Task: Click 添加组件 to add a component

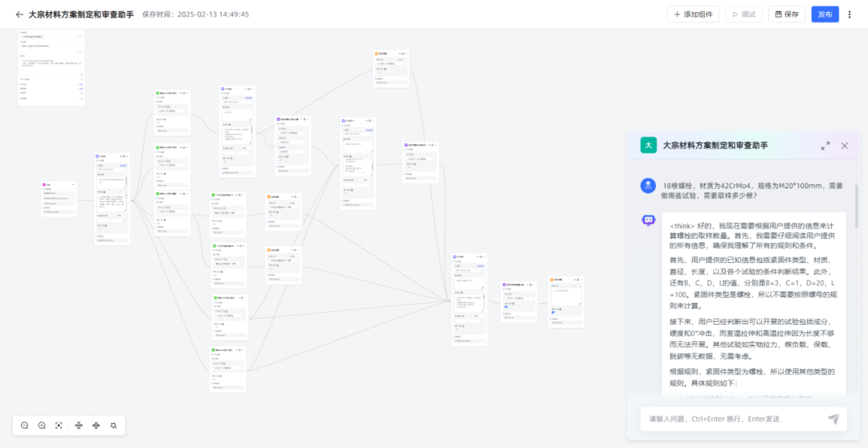Action: click(x=693, y=14)
